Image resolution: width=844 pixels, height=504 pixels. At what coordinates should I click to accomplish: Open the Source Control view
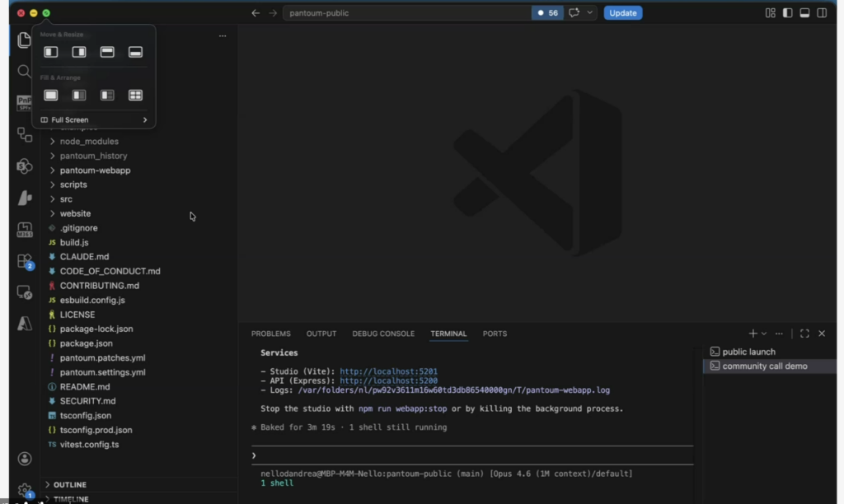[x=25, y=134]
